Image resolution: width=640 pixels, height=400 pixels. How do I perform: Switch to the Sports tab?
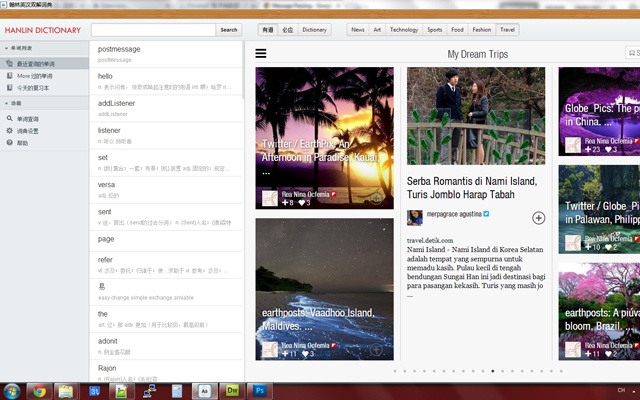(435, 30)
